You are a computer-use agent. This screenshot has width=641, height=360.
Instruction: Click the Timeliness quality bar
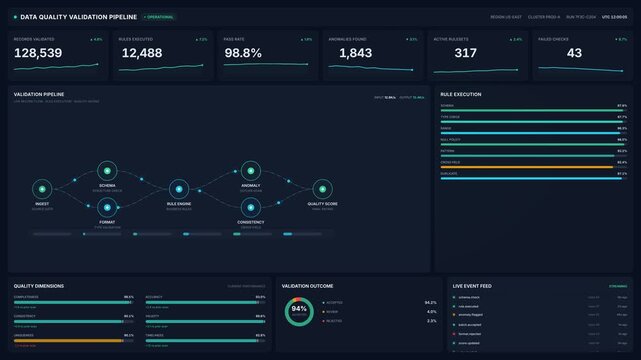click(205, 340)
